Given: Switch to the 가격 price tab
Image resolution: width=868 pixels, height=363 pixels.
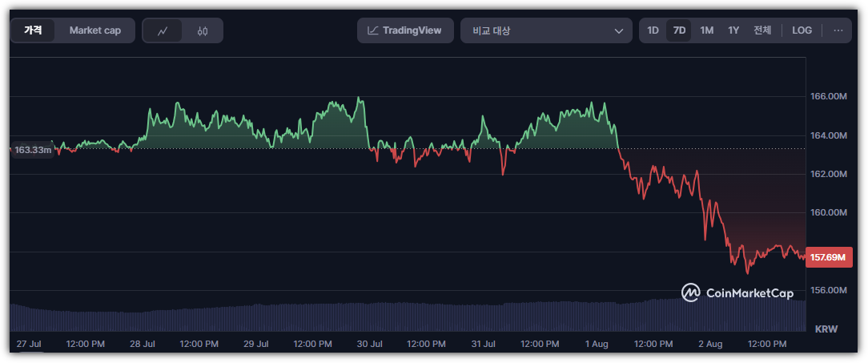Looking at the screenshot, I should [33, 30].
